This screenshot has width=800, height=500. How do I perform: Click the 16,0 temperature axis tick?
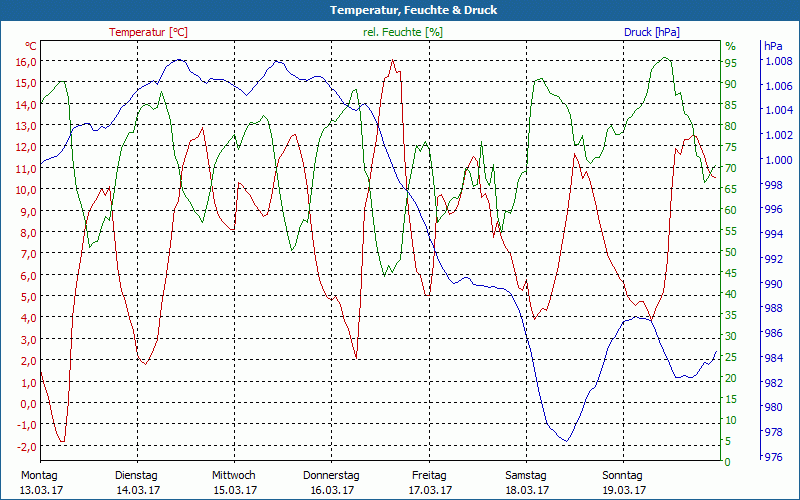pyautogui.click(x=26, y=61)
